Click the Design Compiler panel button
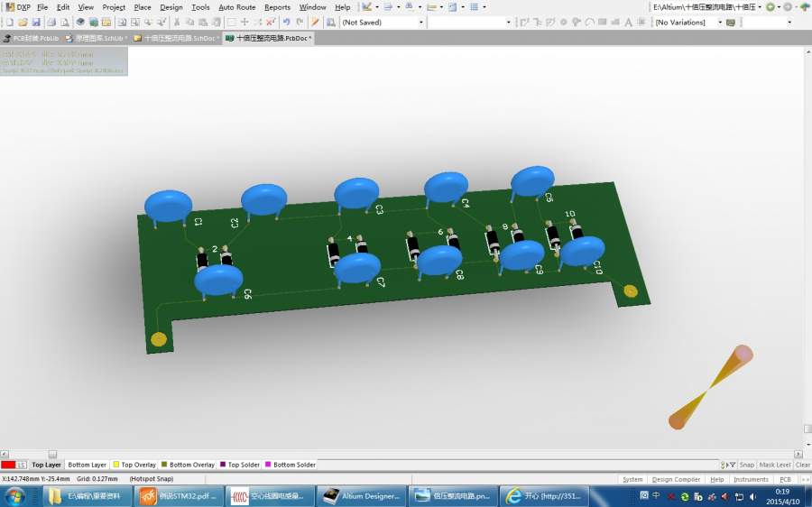 [x=676, y=479]
